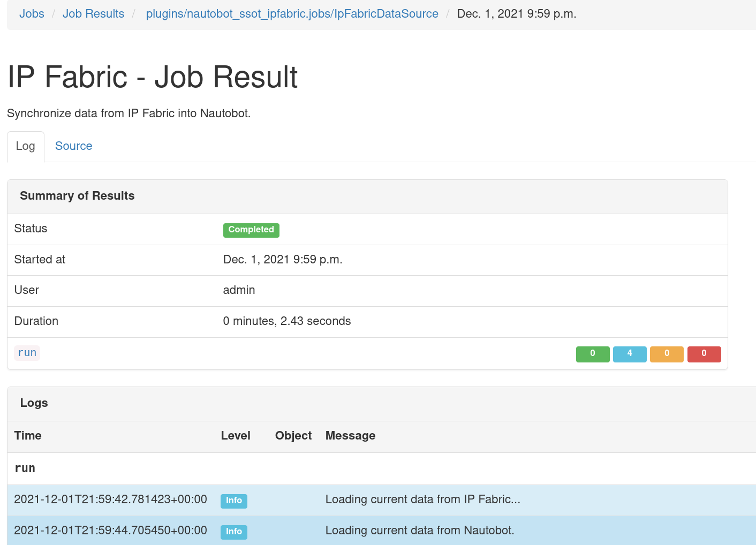Go to the Job Results breadcrumb
Viewport: 756px width, 545px height.
pos(93,14)
